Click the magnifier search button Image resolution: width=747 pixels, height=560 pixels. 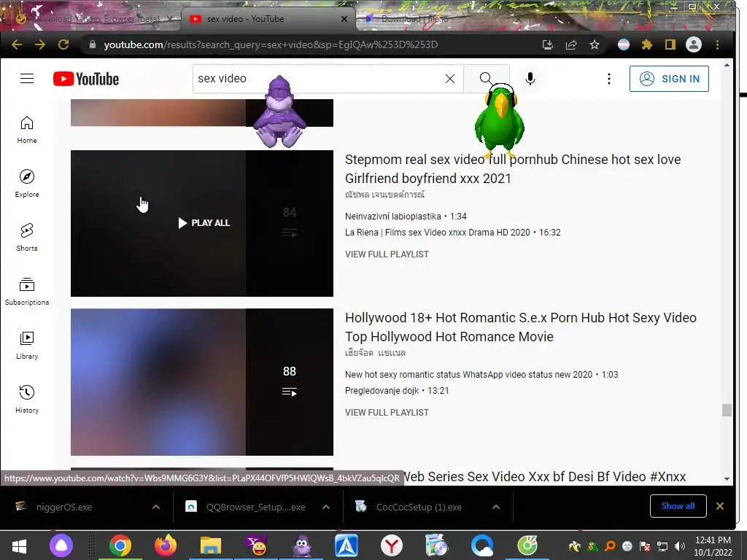(486, 79)
